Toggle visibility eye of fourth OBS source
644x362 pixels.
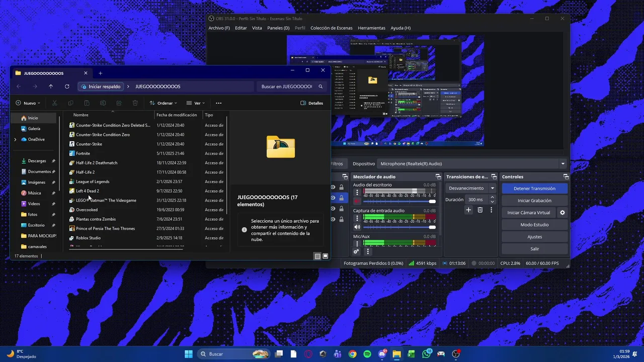coord(333,219)
